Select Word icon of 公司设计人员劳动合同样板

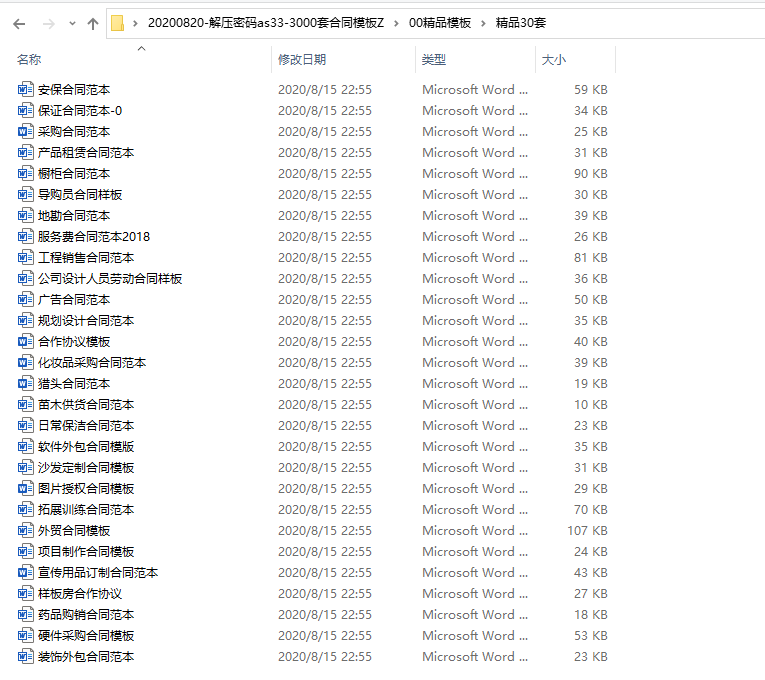25,278
